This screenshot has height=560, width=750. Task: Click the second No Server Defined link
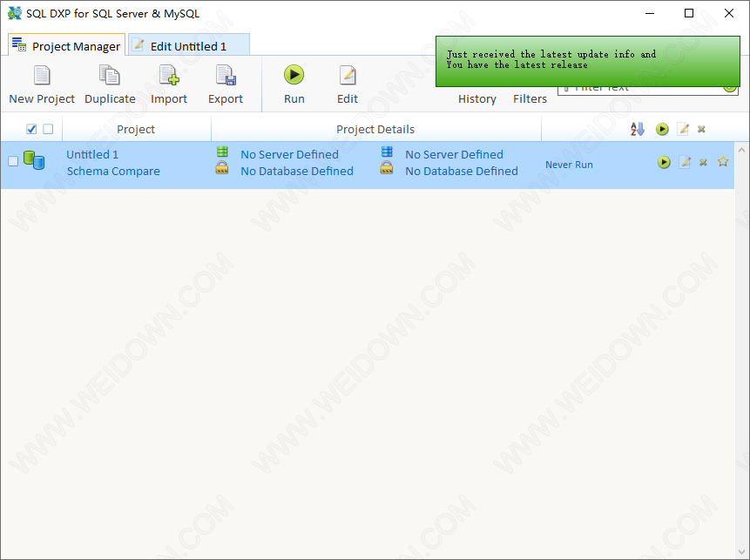point(454,154)
